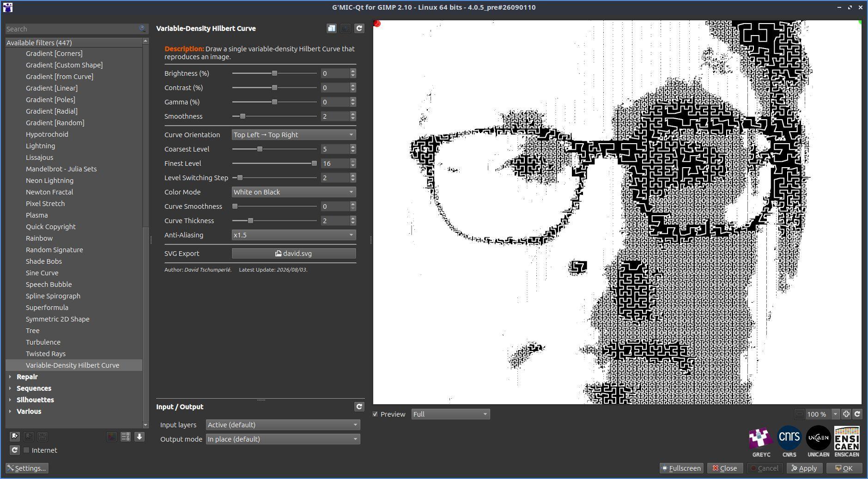The width and height of the screenshot is (868, 479).
Task: Click the update filters refresh icon beside Internet
Action: click(x=15, y=450)
